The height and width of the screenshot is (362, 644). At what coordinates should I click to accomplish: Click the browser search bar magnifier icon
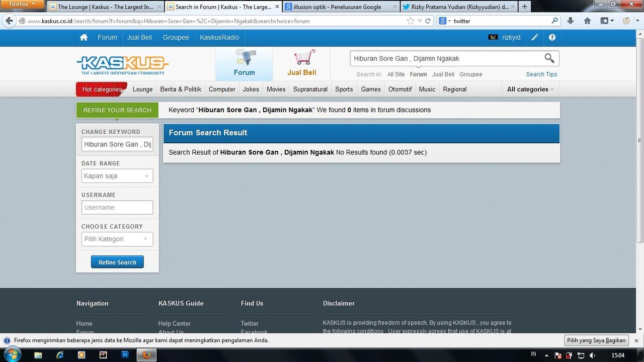tap(554, 21)
